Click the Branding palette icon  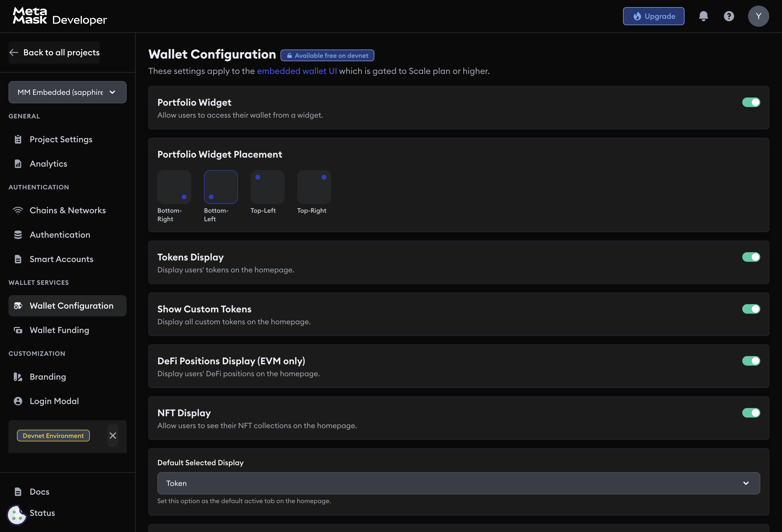(18, 376)
